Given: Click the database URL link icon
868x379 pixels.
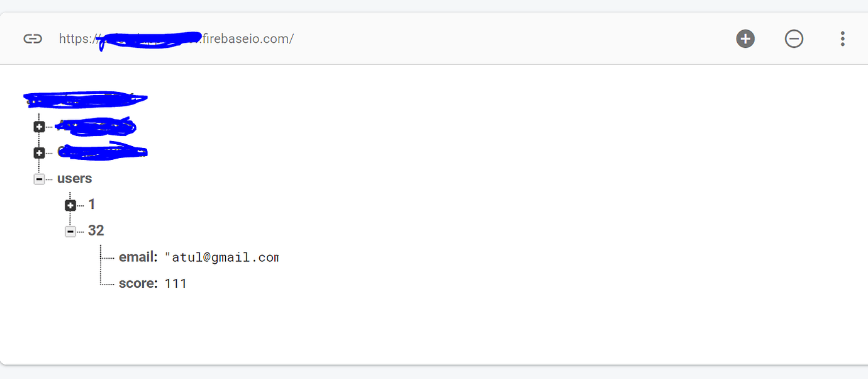Looking at the screenshot, I should tap(33, 39).
